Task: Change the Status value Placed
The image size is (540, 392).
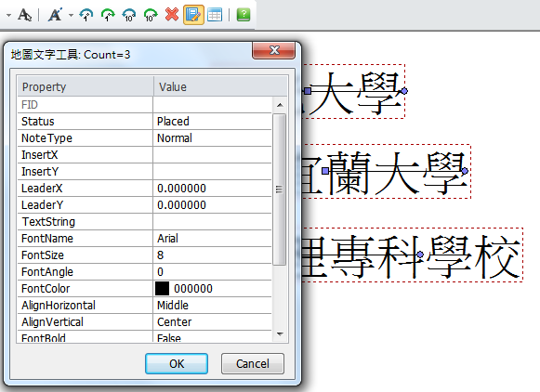Action: [x=212, y=121]
